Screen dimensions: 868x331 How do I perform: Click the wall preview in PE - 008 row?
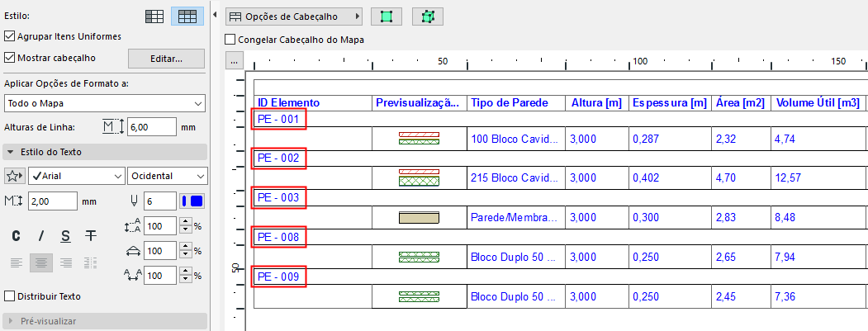(419, 257)
